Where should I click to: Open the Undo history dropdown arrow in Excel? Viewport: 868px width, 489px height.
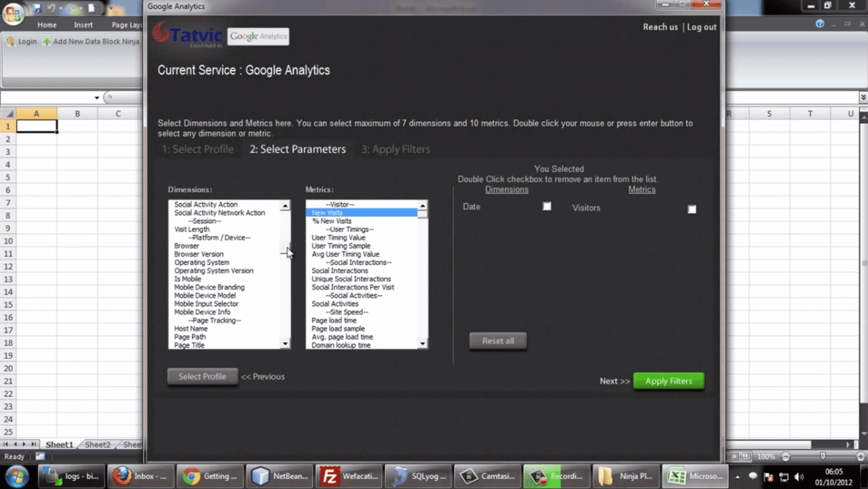coord(60,9)
